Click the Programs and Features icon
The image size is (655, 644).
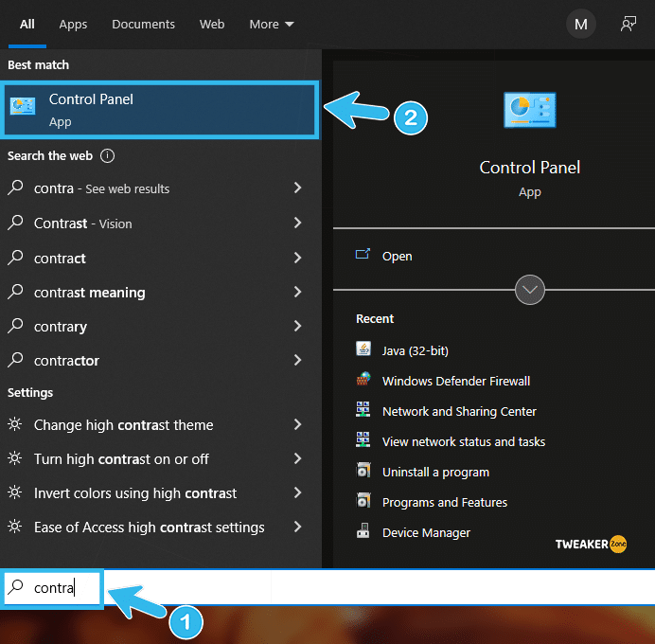click(x=363, y=500)
